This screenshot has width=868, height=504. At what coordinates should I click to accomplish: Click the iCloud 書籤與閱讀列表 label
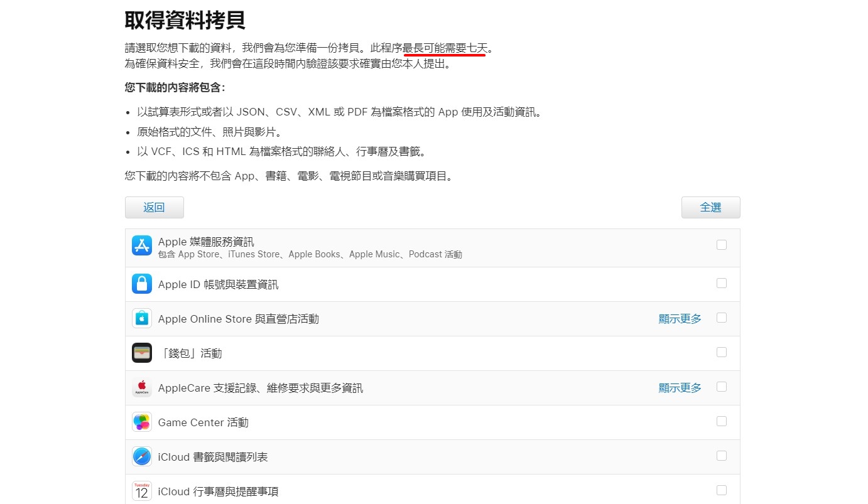coord(213,457)
